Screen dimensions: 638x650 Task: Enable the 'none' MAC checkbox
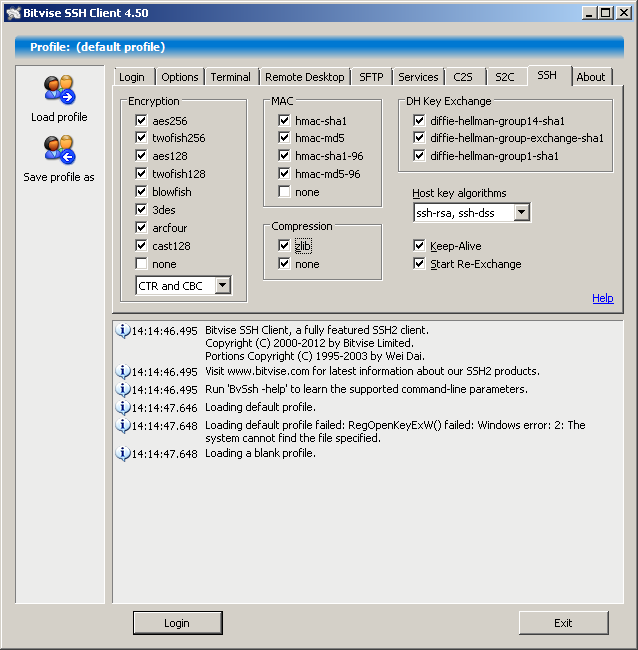(284, 192)
